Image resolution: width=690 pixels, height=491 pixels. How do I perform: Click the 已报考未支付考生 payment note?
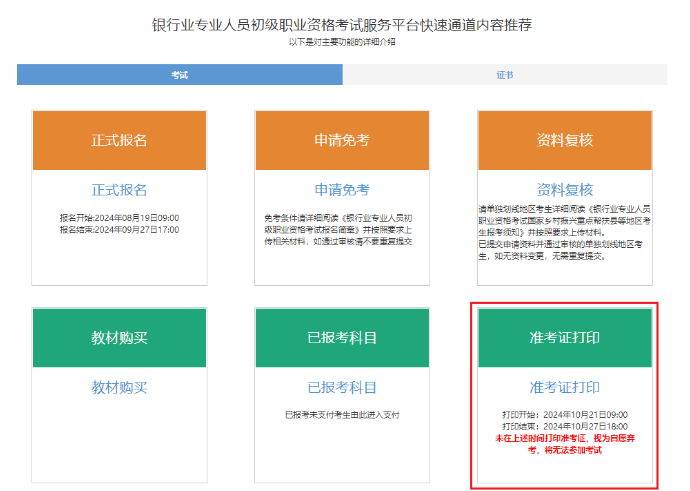pyautogui.click(x=342, y=413)
